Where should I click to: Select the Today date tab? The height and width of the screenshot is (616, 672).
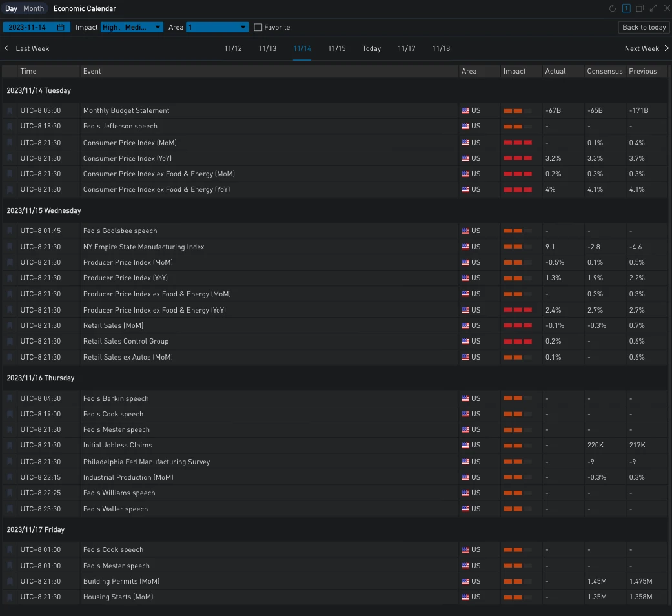tap(371, 48)
